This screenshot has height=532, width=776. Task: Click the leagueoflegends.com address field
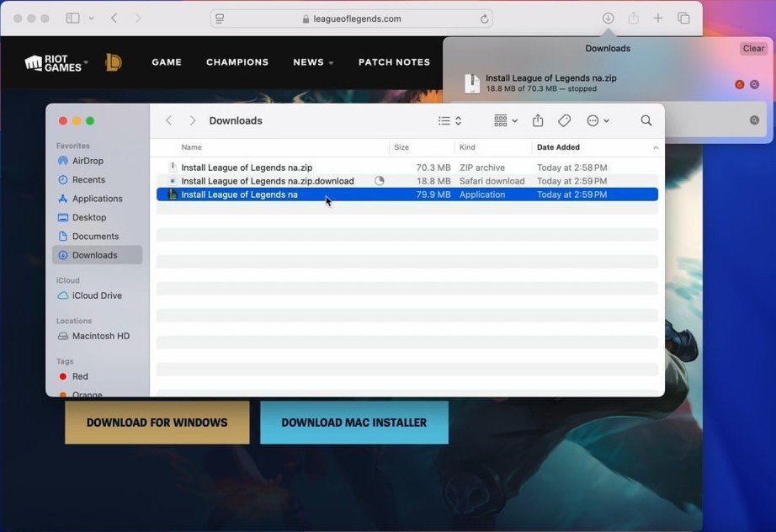tap(351, 19)
